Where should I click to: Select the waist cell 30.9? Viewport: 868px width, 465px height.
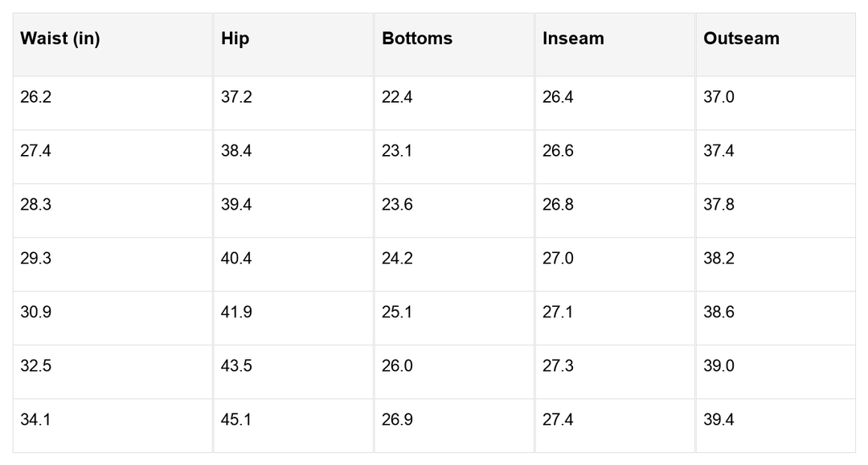36,312
